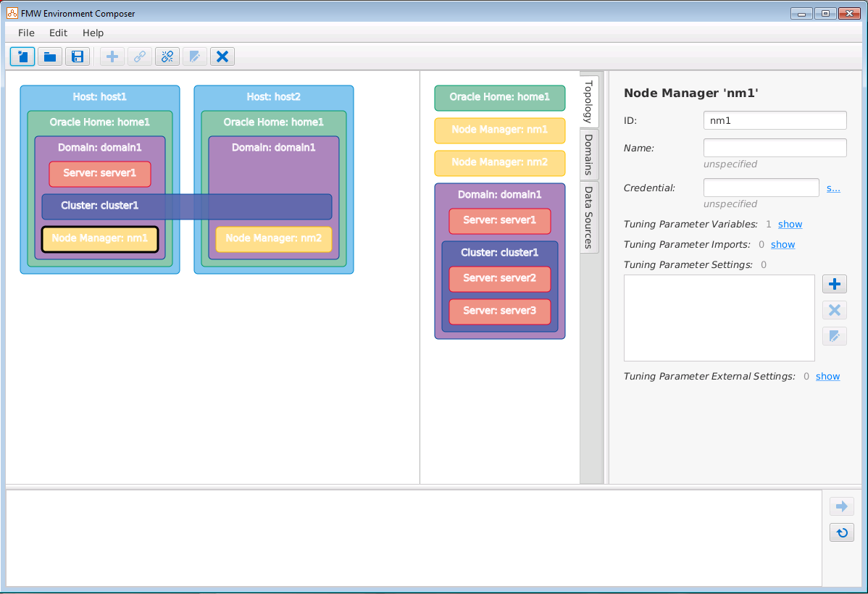868x594 pixels.
Task: Add a tuning parameter setting with plus button
Action: click(834, 284)
